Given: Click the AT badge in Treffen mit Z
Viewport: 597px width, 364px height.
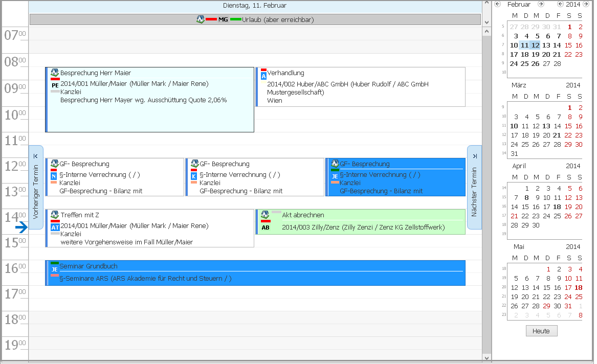Looking at the screenshot, I should pos(55,227).
